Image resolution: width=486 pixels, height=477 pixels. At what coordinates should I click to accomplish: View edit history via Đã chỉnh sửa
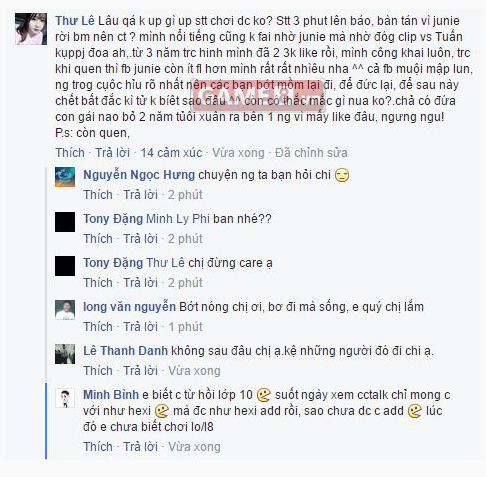point(311,153)
